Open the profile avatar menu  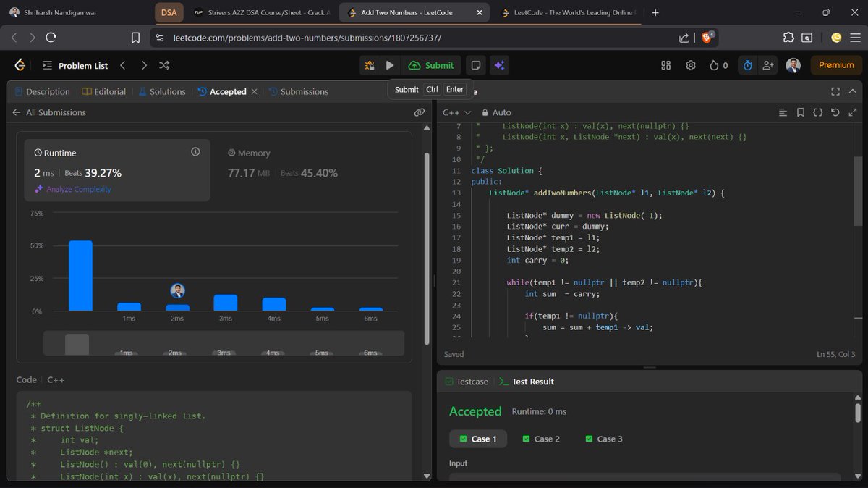click(793, 65)
